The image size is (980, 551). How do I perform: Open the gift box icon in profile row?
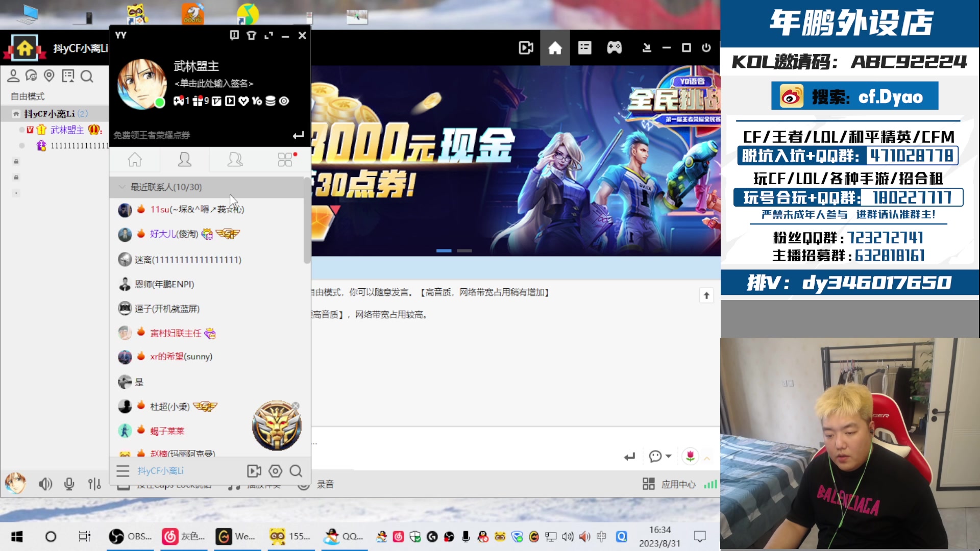(x=198, y=101)
